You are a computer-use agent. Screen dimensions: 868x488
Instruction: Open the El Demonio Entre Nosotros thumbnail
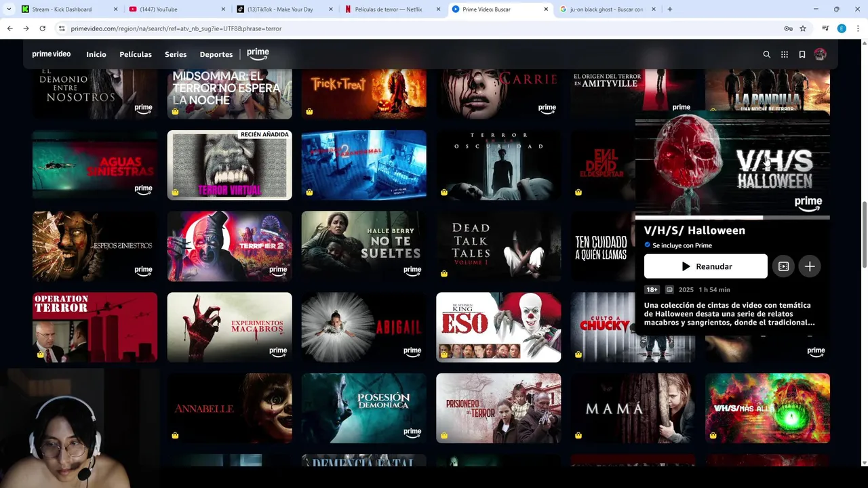(95, 93)
